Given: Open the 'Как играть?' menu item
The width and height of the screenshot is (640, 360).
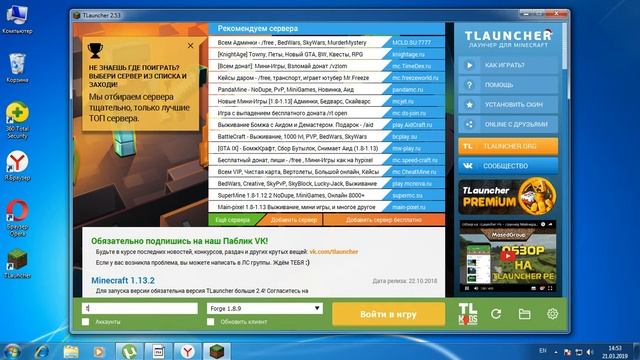Looking at the screenshot, I should click(x=508, y=65).
